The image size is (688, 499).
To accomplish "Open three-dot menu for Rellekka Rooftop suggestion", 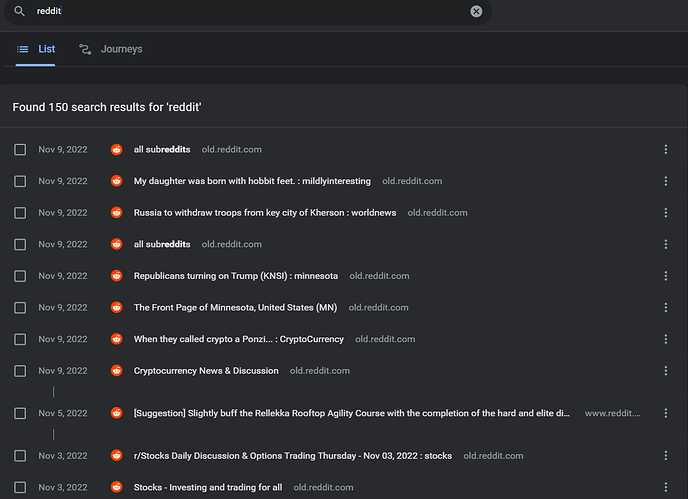I will click(666, 413).
